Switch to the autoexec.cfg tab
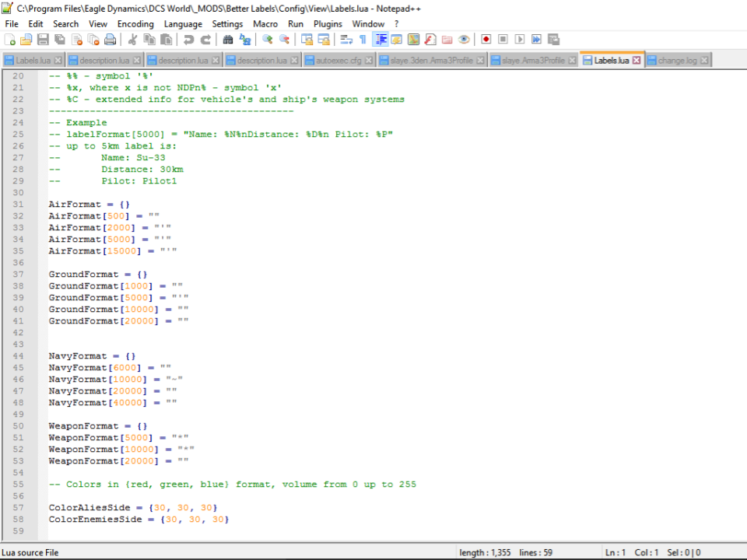The image size is (747, 560). pos(338,61)
